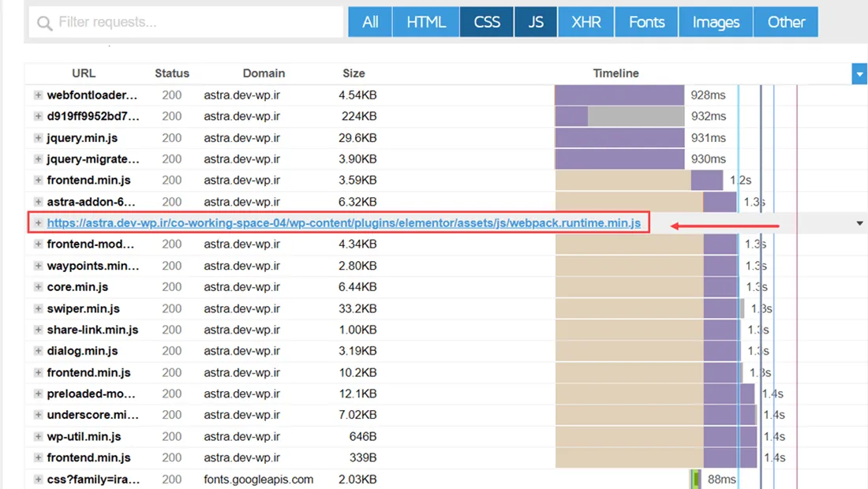Expand the share-link.min.js request row
The height and width of the screenshot is (489, 868).
[x=38, y=330]
